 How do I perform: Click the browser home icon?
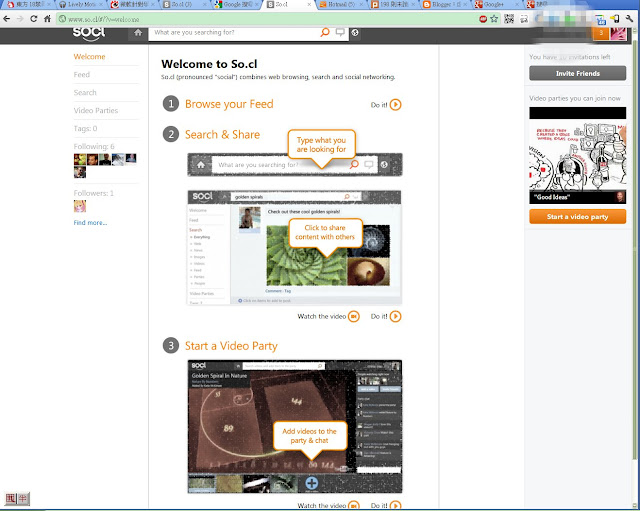pos(47,19)
